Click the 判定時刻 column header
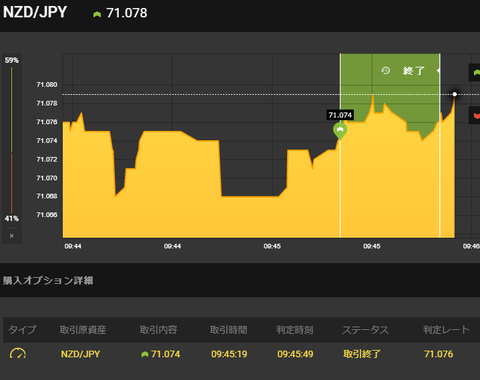480x380 pixels. (x=295, y=330)
